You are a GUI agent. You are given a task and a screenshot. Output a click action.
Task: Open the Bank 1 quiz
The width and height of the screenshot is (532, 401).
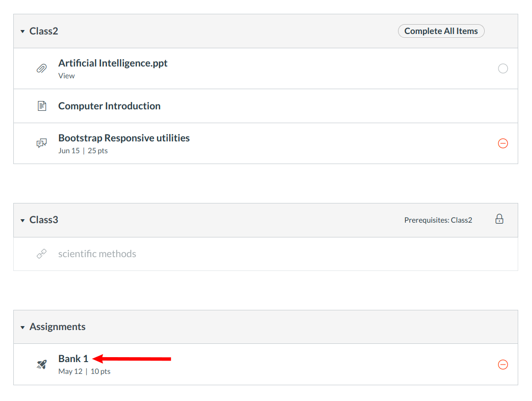[73, 359]
